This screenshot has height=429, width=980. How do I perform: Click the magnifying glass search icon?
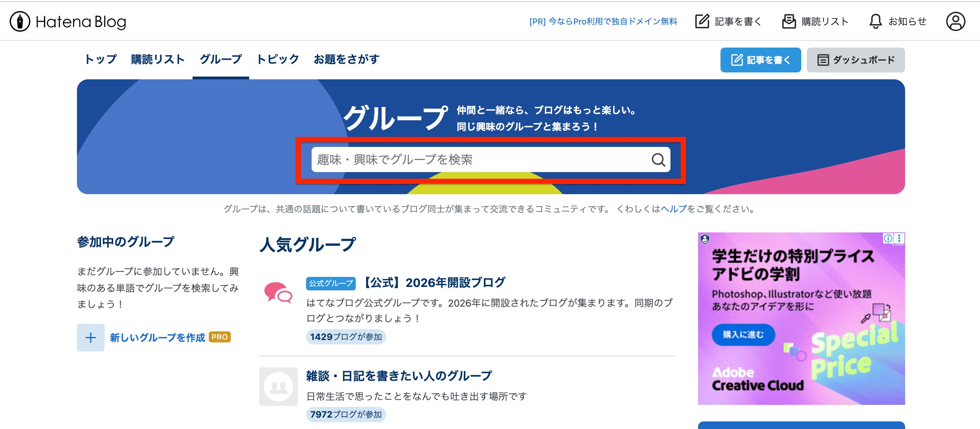tap(658, 160)
